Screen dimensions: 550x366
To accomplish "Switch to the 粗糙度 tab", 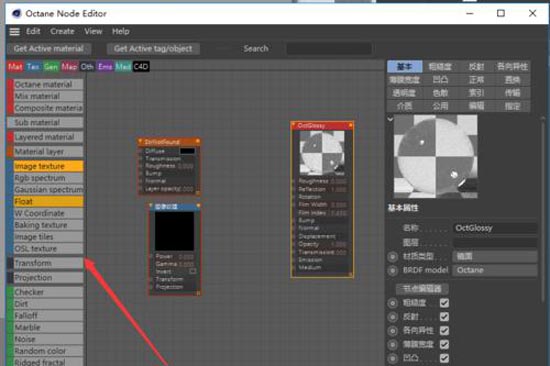I will 440,66.
